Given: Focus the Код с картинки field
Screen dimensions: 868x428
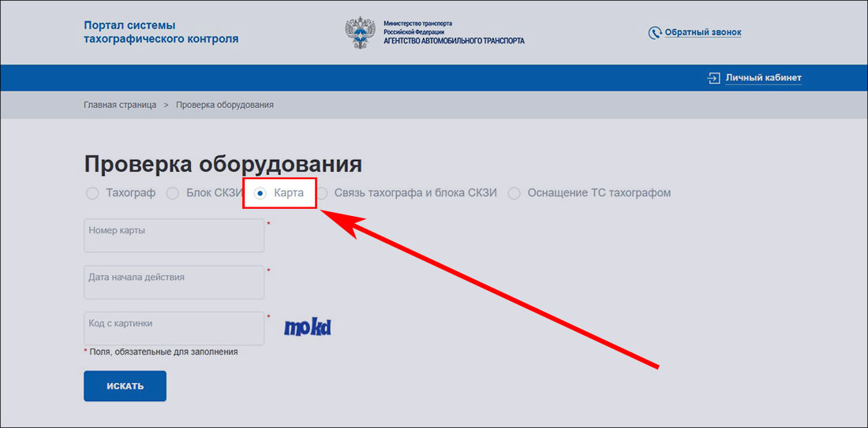Looking at the screenshot, I should (174, 329).
